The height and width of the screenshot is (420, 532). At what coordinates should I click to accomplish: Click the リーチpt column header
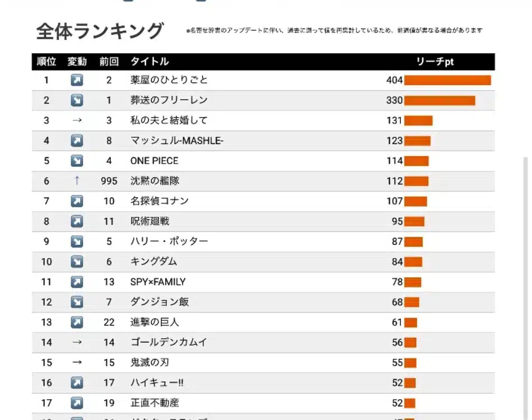(x=435, y=62)
